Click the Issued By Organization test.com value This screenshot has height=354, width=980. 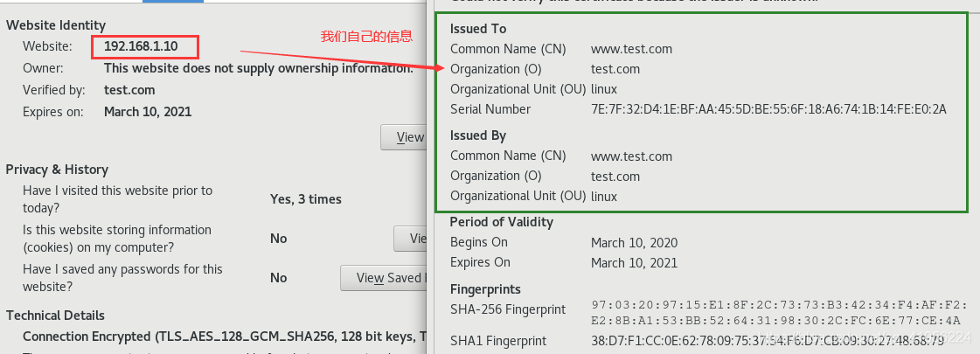615,177
